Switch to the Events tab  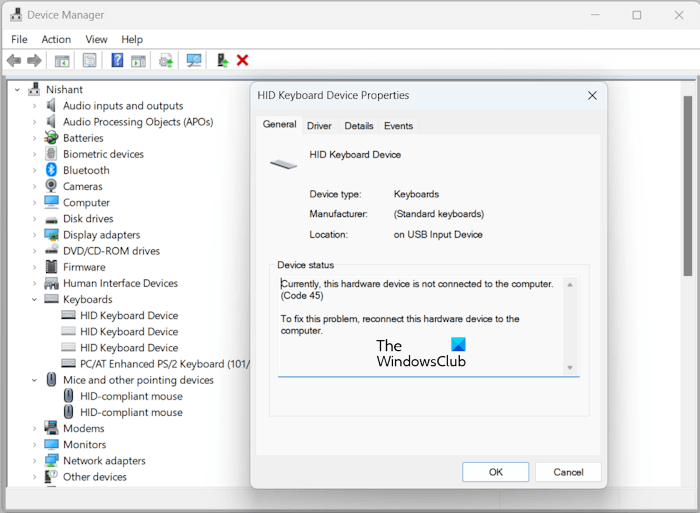point(398,126)
